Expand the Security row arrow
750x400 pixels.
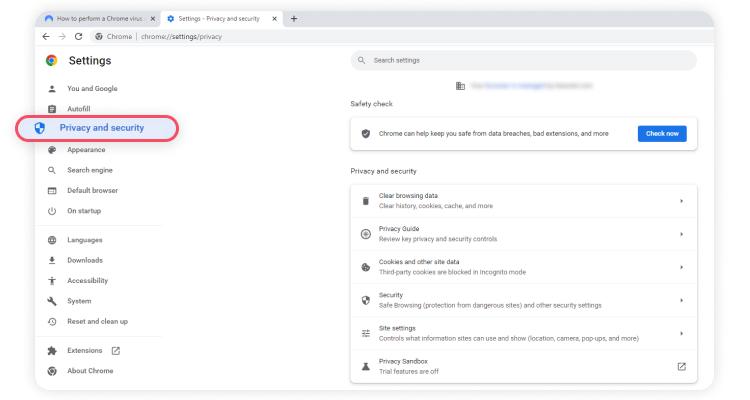[x=682, y=300]
